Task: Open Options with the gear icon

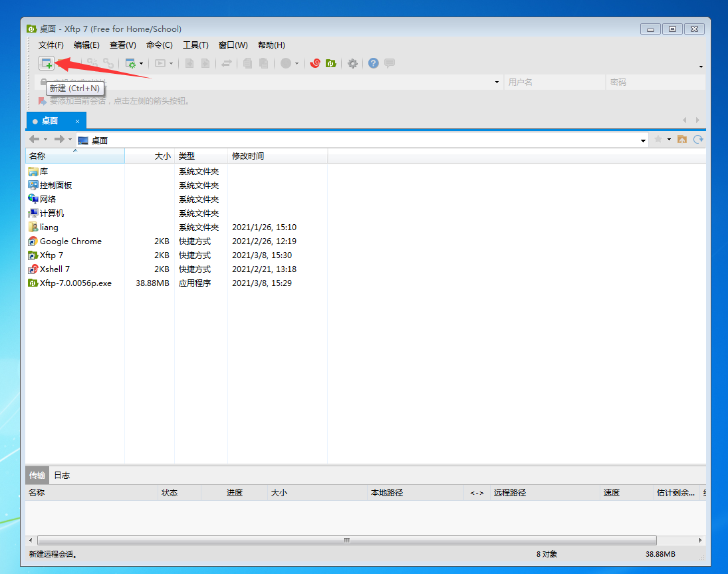Action: (x=353, y=63)
